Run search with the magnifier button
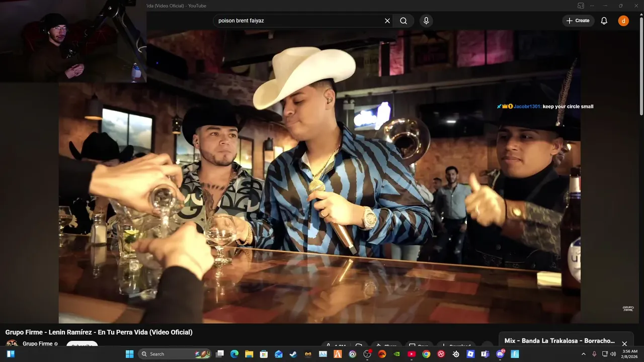 click(404, 21)
